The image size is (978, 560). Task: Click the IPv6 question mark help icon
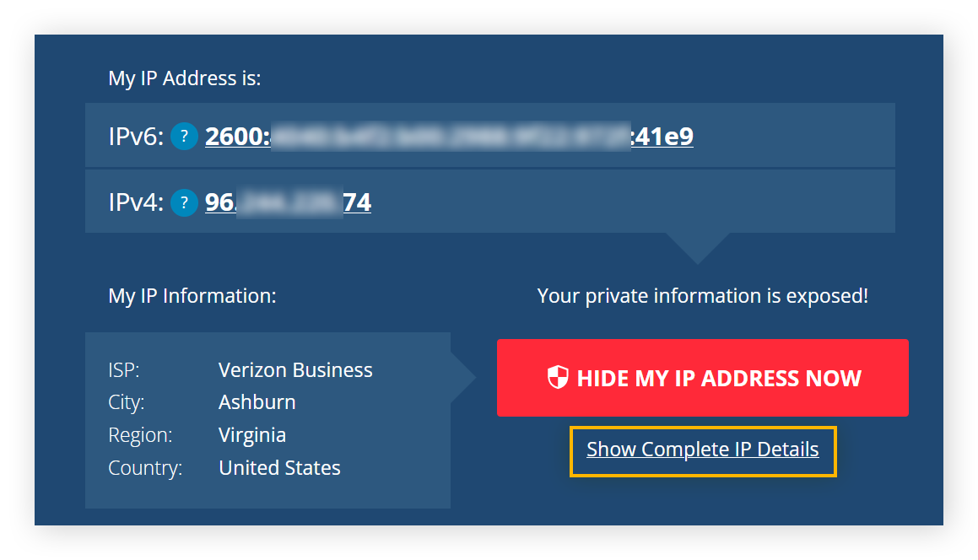(x=184, y=137)
